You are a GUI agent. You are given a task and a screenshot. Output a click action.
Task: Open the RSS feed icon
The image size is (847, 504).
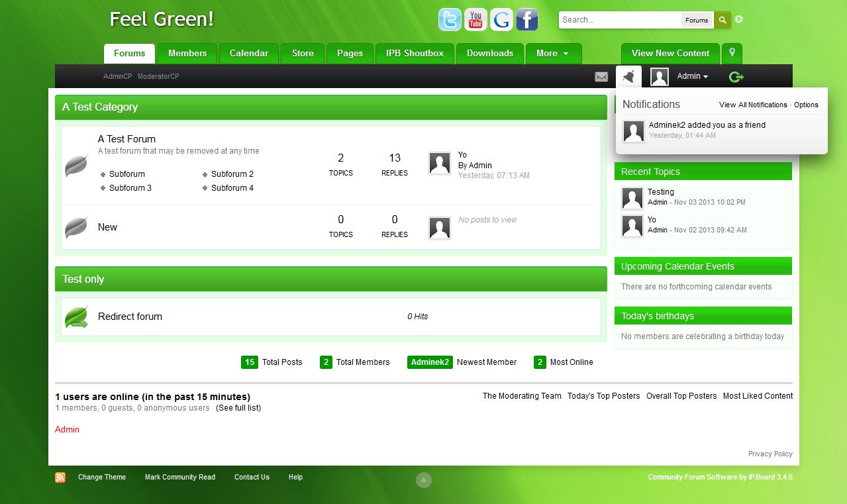(60, 478)
